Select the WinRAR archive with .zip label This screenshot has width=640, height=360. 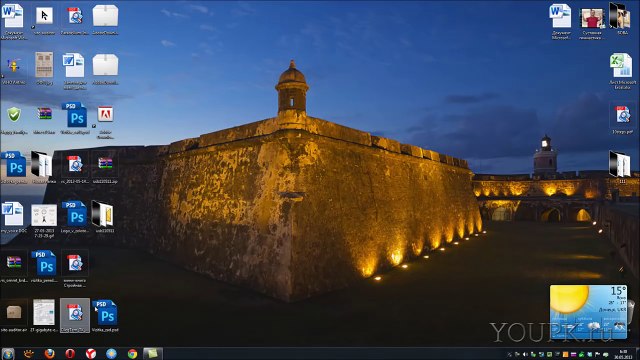[105, 164]
